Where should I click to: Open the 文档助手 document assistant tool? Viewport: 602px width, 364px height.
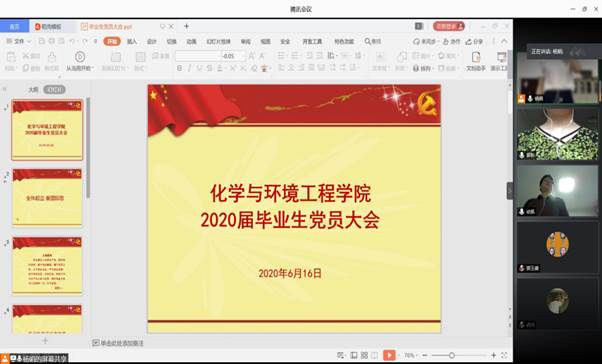pyautogui.click(x=476, y=61)
